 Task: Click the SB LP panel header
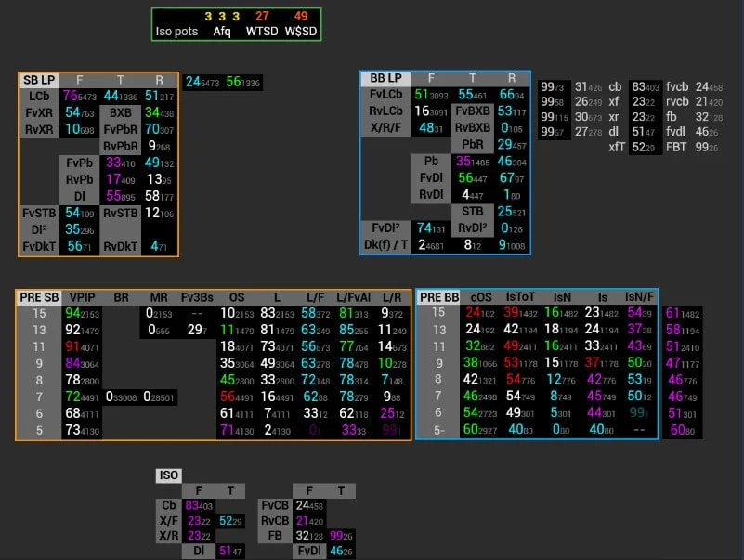pos(39,80)
